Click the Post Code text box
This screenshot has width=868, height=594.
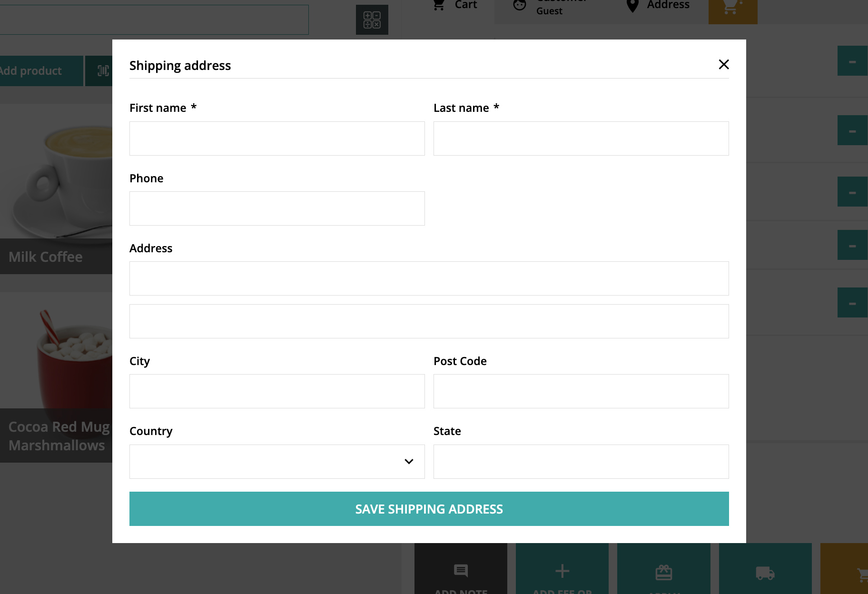coord(581,391)
